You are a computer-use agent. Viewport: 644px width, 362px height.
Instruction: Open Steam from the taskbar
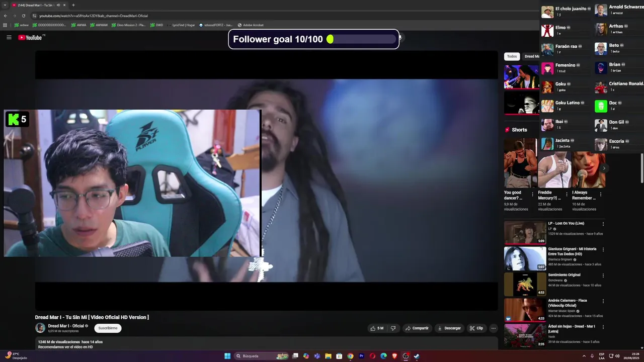point(417,356)
